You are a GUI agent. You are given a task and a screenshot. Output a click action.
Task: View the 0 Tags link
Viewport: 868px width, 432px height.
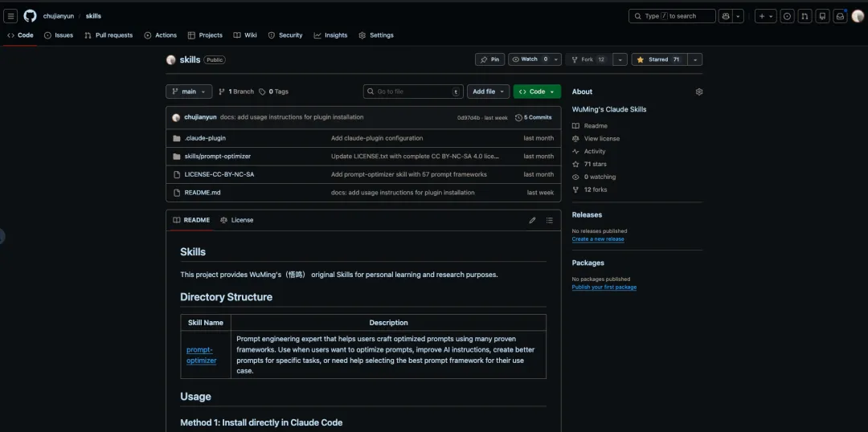coord(273,92)
